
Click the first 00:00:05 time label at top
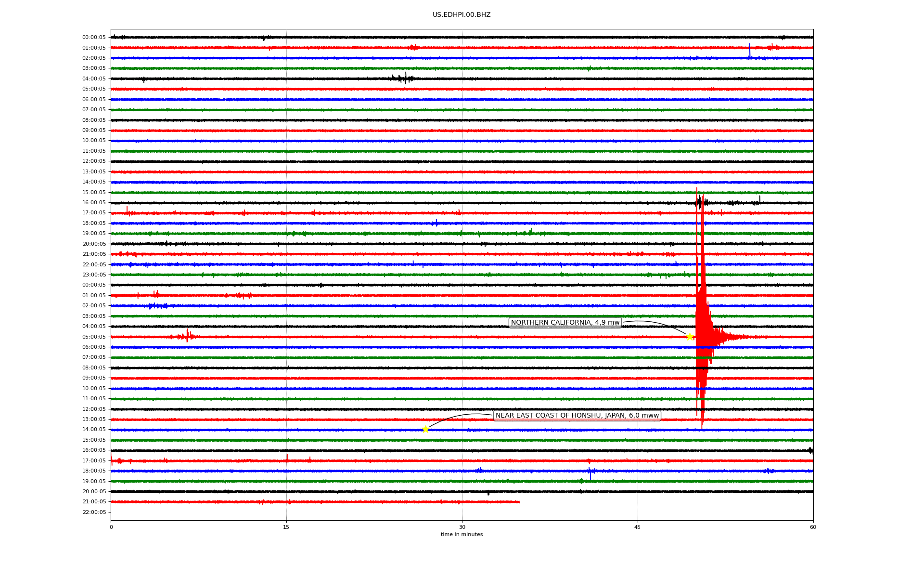click(x=94, y=38)
